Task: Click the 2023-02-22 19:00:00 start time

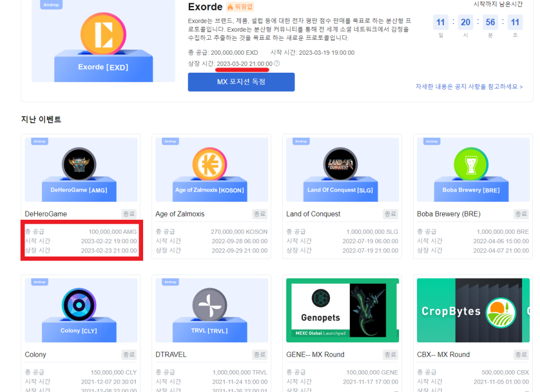Action: (109, 241)
